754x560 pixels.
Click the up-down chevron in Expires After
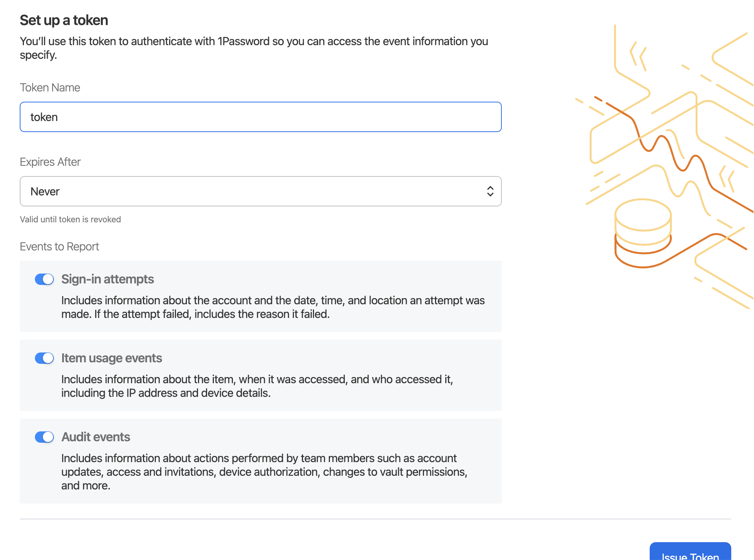pos(490,191)
